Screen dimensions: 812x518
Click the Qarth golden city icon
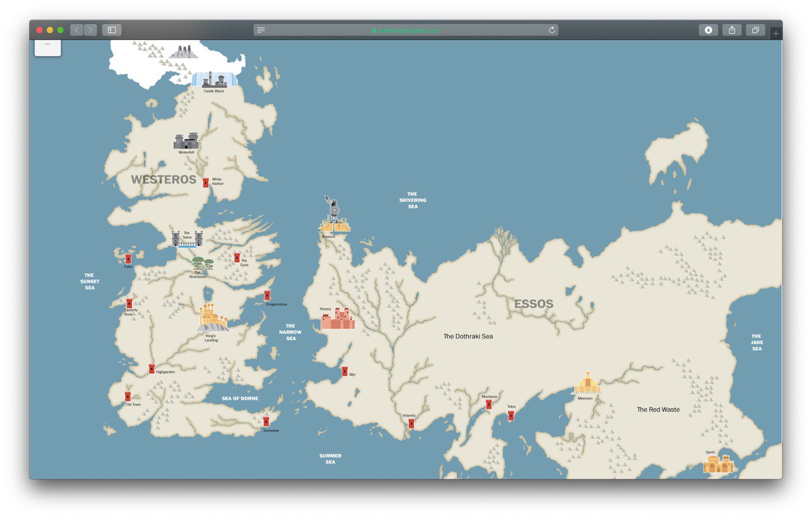[x=718, y=465]
